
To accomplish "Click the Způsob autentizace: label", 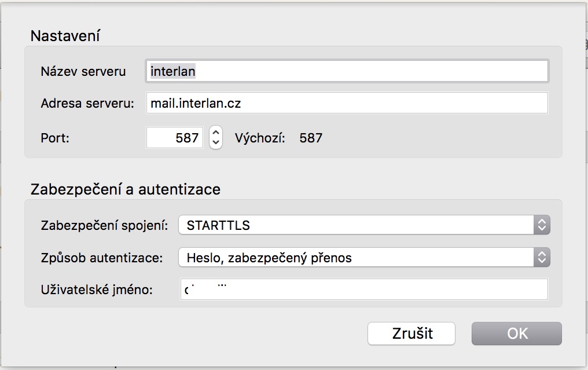I will [102, 258].
